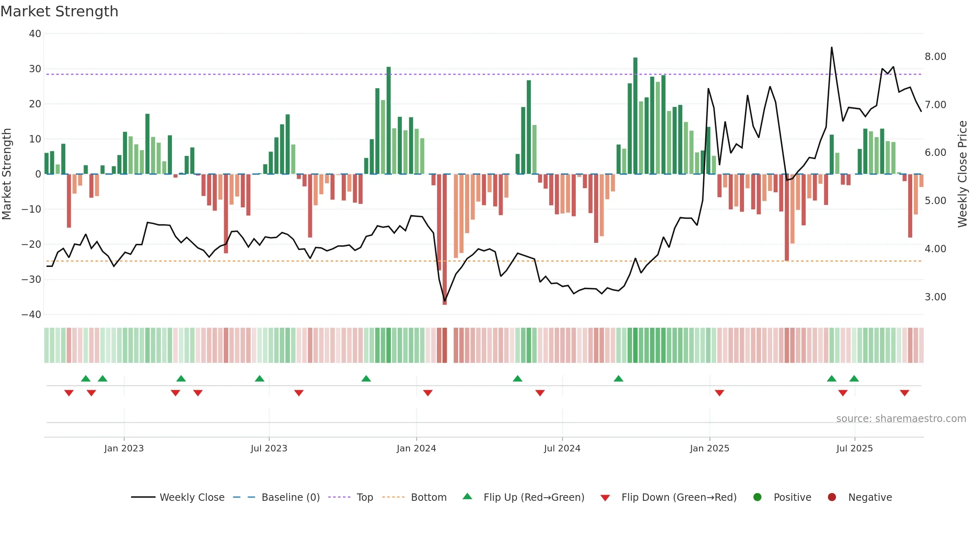Click the source: sharemaestro.com text

point(901,418)
